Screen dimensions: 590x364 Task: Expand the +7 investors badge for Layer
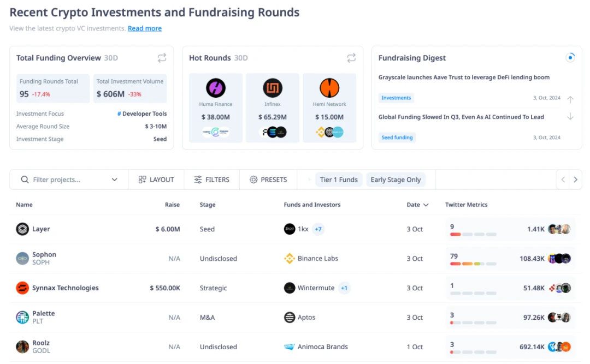(318, 229)
